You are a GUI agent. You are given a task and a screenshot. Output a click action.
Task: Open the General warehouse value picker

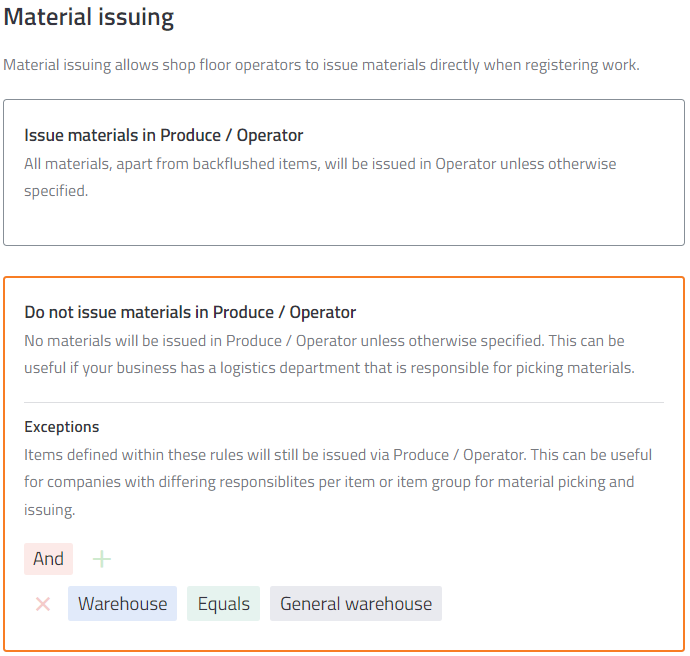click(356, 604)
